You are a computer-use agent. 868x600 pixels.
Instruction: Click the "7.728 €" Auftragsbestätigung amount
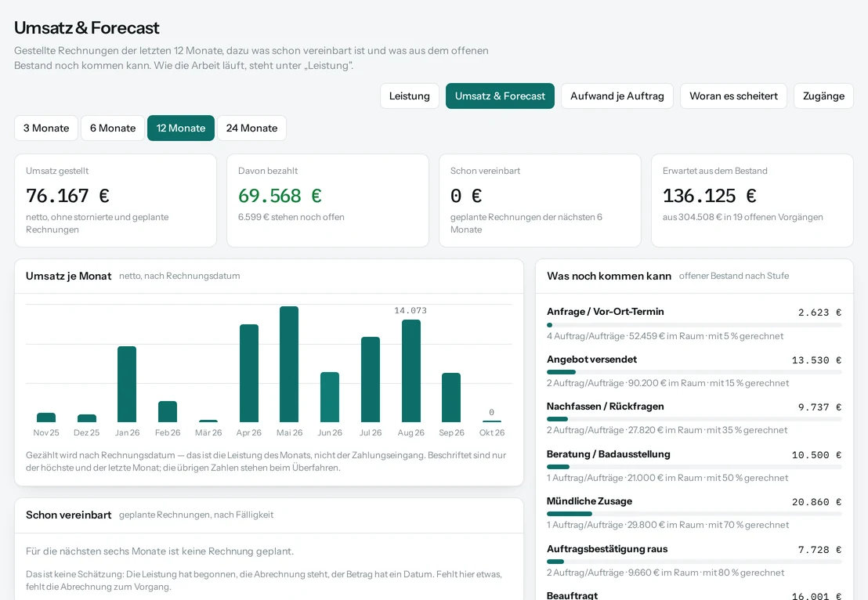820,550
